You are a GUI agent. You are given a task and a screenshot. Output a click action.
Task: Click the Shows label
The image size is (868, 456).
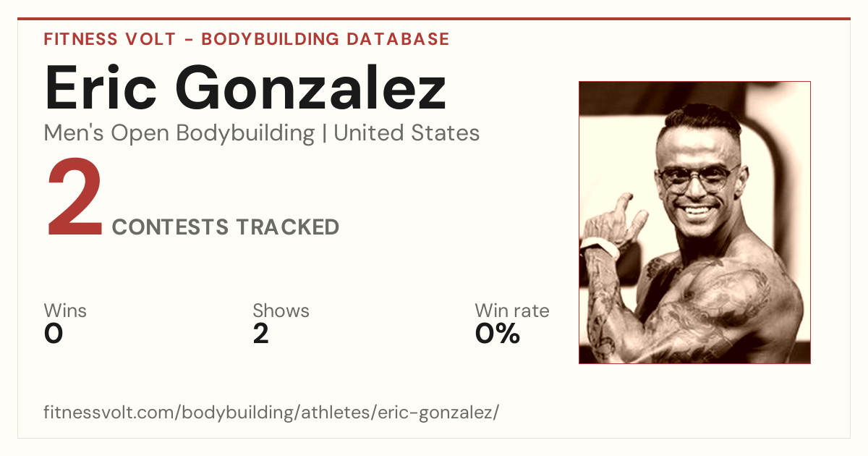pyautogui.click(x=281, y=311)
